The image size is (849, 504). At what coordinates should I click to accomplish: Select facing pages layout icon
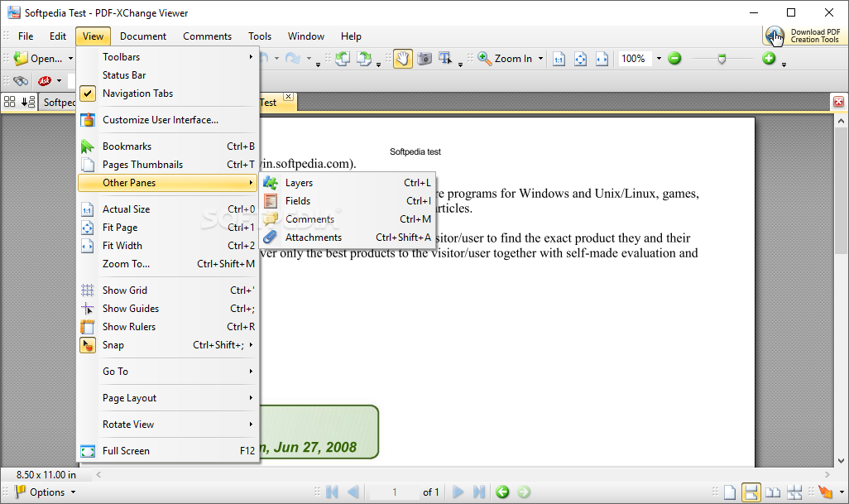coord(773,492)
